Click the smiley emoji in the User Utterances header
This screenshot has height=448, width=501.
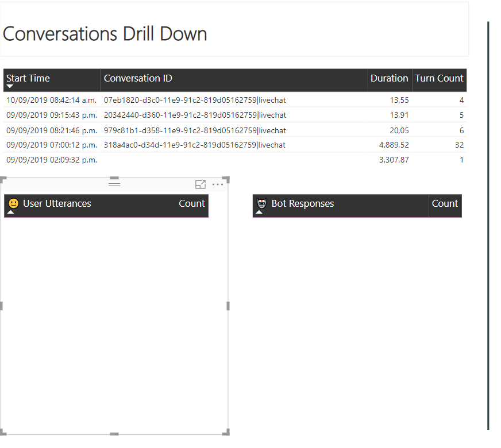[13, 203]
